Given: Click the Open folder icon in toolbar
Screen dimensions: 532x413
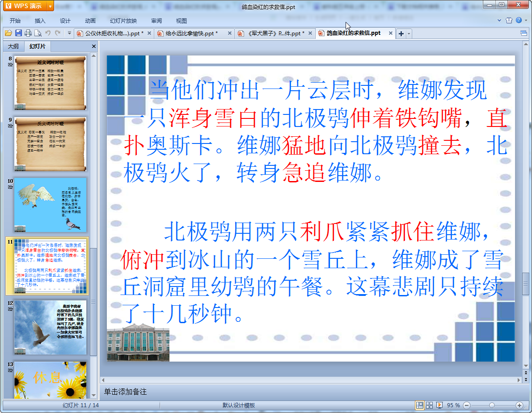Looking at the screenshot, I should [x=8, y=33].
